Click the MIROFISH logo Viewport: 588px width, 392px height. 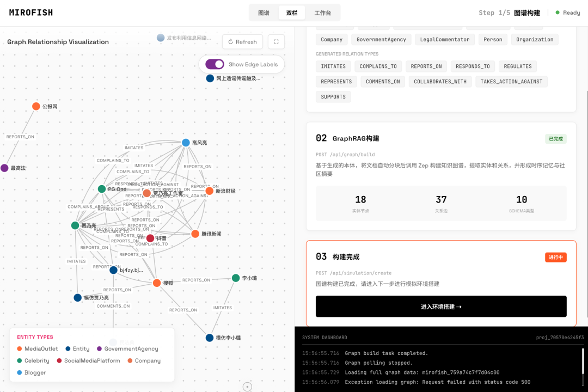31,13
